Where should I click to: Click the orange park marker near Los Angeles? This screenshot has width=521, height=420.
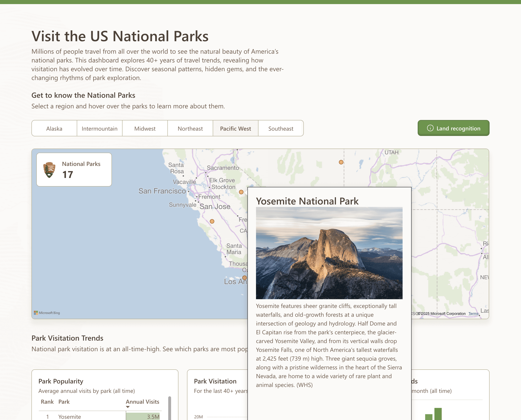tap(245, 278)
